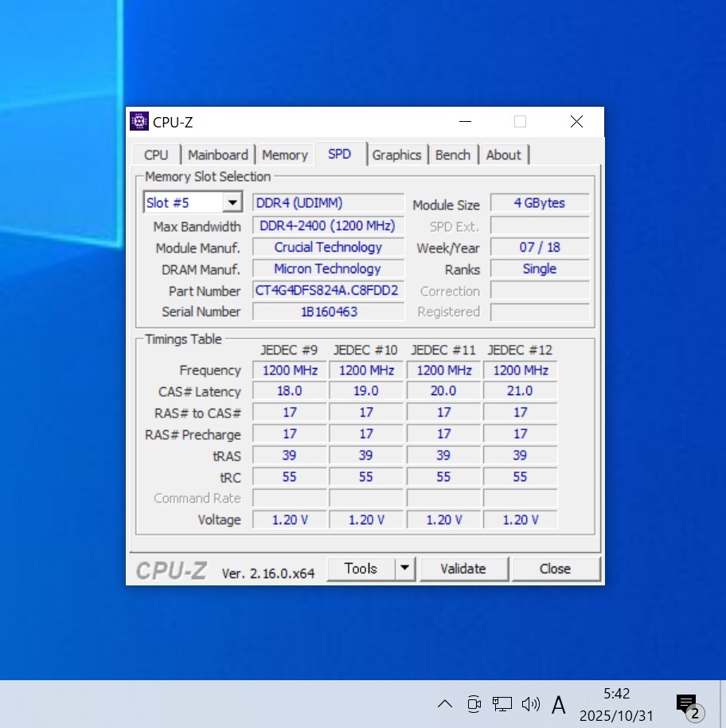Open the network icon in taskbar

pos(502,704)
